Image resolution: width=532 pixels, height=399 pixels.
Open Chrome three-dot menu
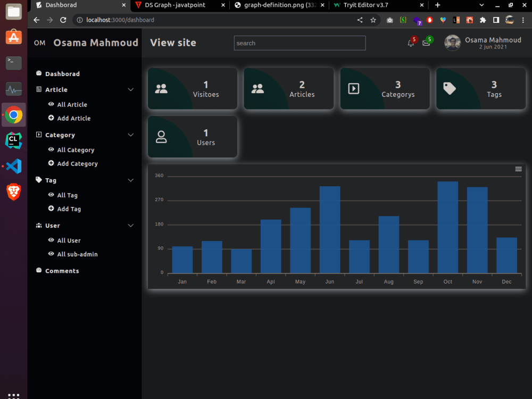[x=523, y=20]
